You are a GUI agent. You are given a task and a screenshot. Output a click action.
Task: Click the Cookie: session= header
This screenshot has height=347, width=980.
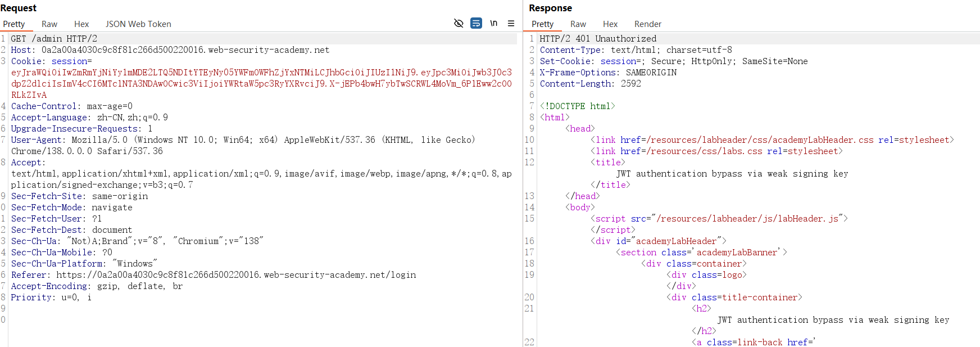point(52,61)
